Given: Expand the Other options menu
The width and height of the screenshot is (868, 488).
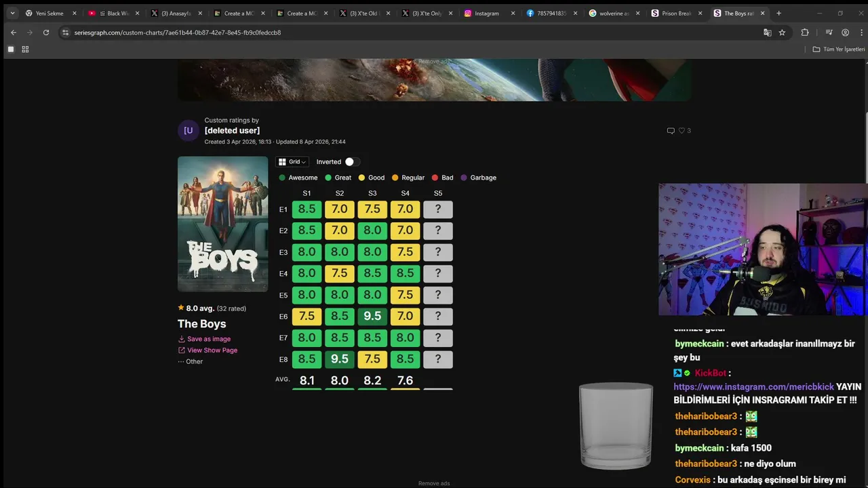Looking at the screenshot, I should pos(191,362).
